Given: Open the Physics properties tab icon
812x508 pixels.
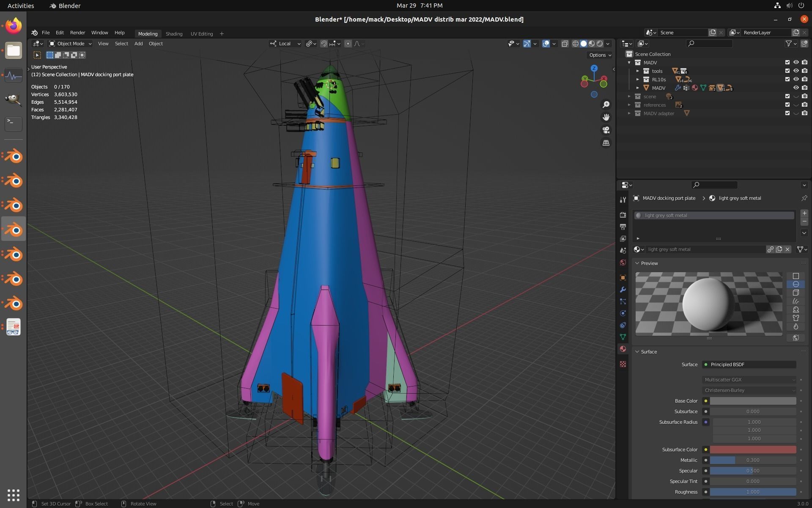Looking at the screenshot, I should pos(623,313).
